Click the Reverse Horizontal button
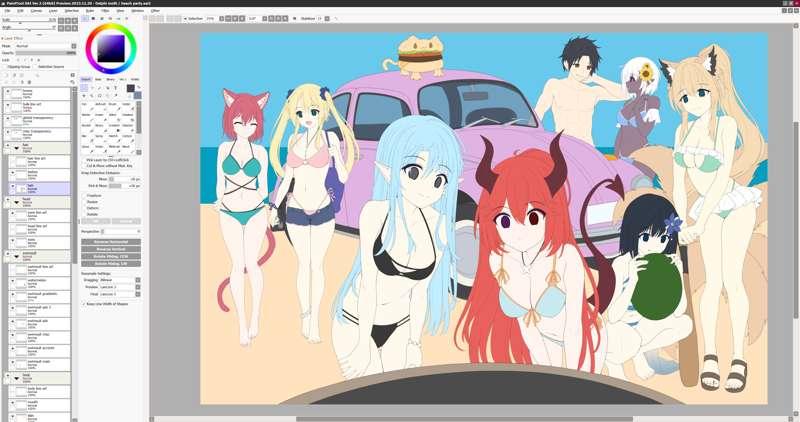This screenshot has width=800, height=422. [111, 242]
